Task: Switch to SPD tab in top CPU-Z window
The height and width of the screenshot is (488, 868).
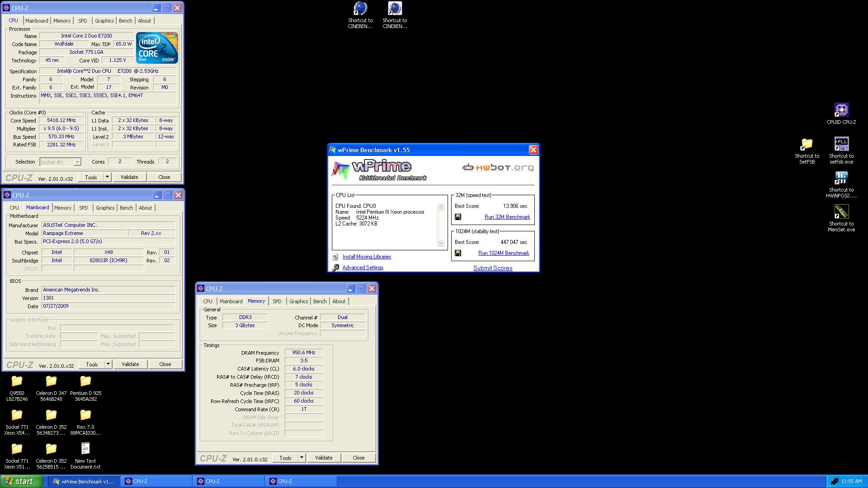Action: 83,21
